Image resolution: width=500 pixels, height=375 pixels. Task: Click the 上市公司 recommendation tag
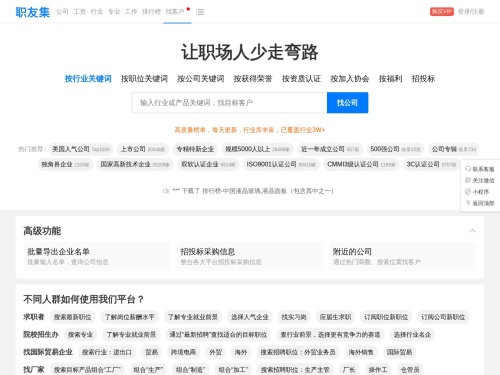tap(143, 149)
